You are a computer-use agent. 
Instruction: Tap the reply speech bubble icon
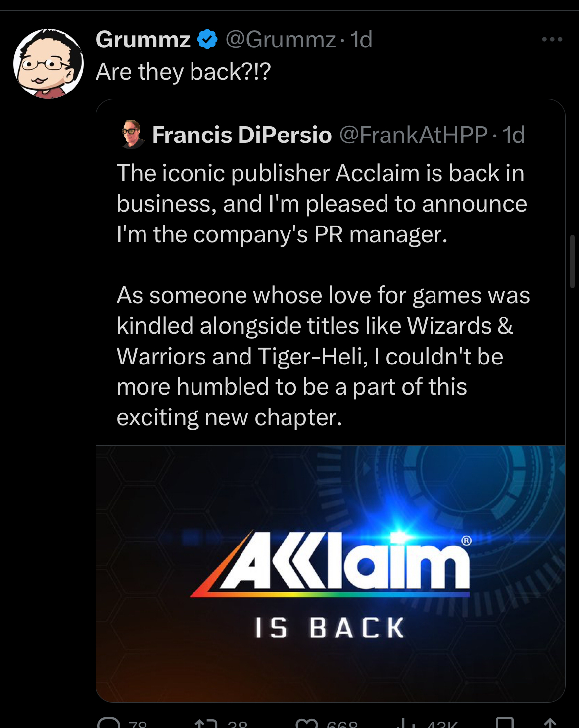tap(109, 723)
